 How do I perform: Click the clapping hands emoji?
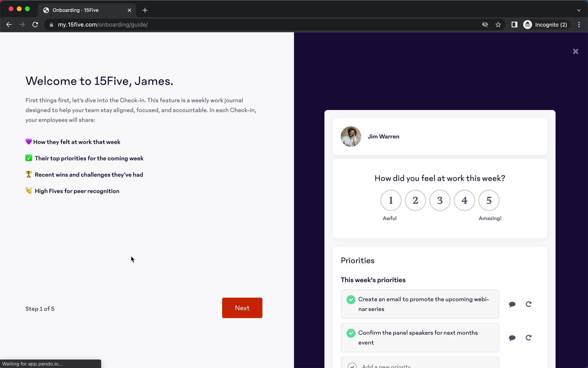click(28, 191)
